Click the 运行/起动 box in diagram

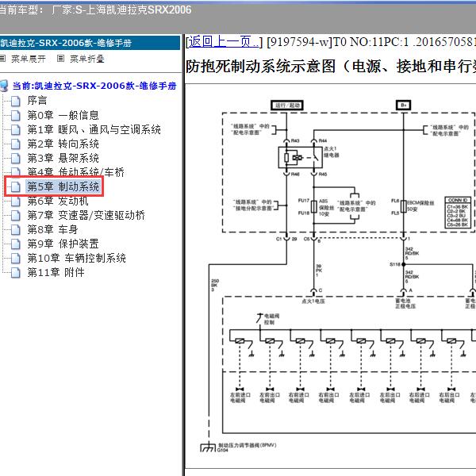[x=287, y=106]
